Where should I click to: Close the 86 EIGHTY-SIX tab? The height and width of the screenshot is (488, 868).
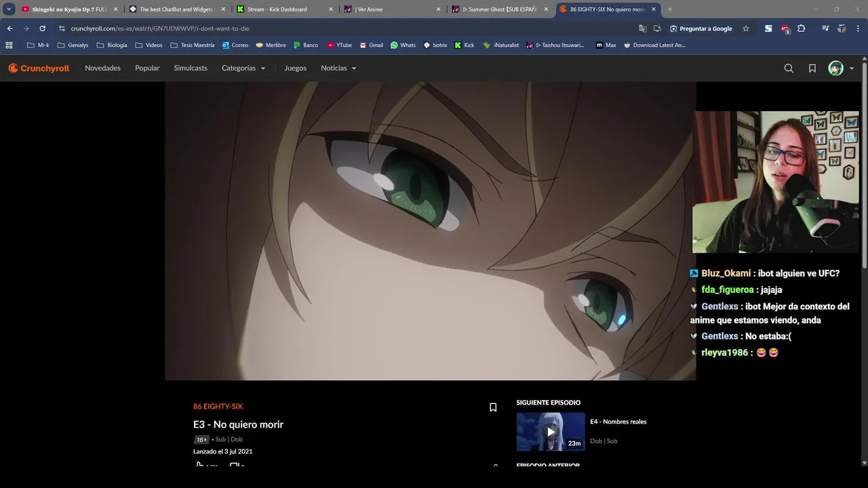coord(654,9)
